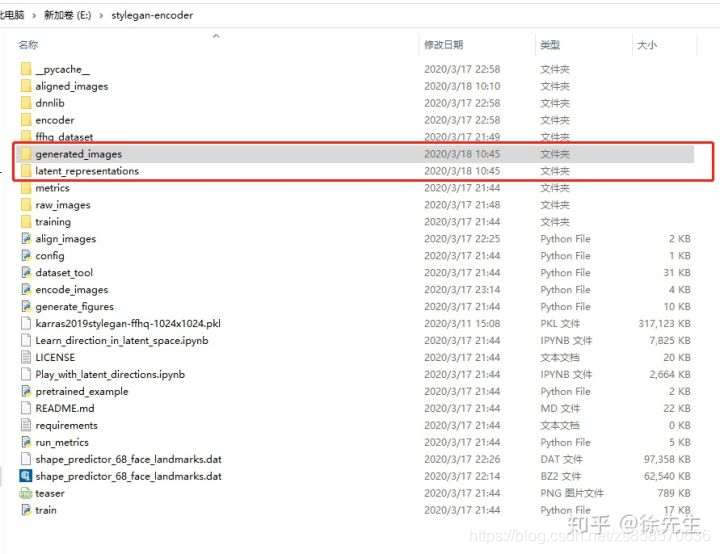The image size is (720, 554).
Task: Click the README.md file icon
Action: coord(26,408)
